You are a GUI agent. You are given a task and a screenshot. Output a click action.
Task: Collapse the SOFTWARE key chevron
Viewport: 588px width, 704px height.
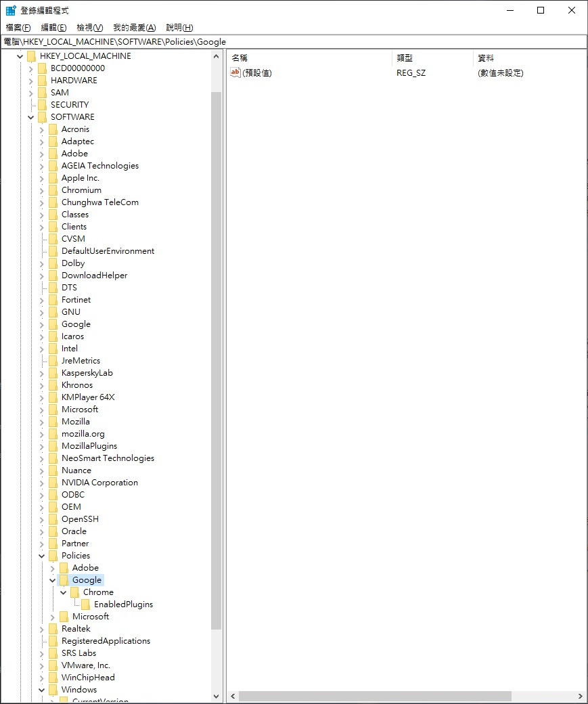coord(30,117)
